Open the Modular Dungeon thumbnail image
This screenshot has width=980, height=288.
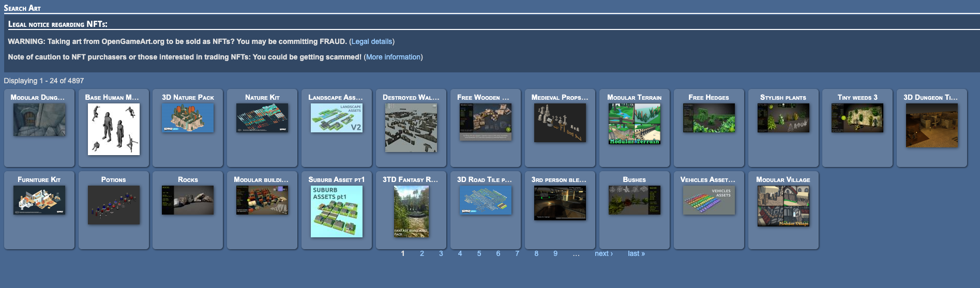(x=39, y=119)
